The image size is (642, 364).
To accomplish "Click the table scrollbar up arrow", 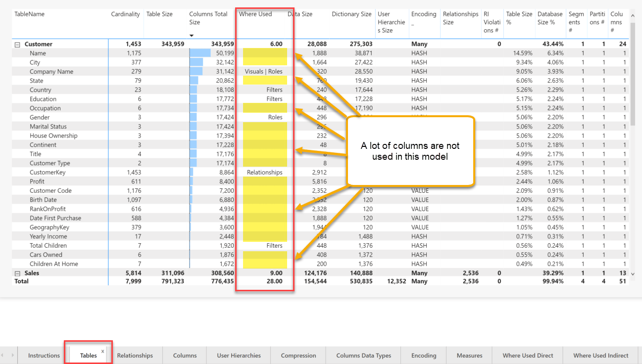I will tap(632, 17).
